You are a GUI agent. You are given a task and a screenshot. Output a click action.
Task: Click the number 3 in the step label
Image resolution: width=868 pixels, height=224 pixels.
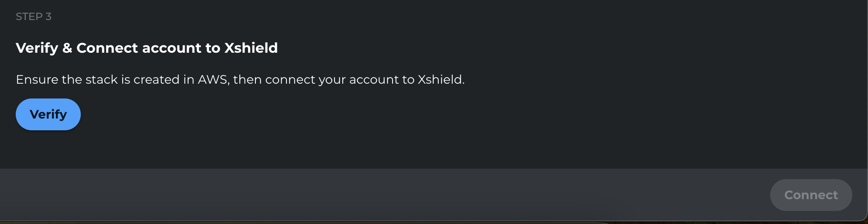pyautogui.click(x=48, y=17)
